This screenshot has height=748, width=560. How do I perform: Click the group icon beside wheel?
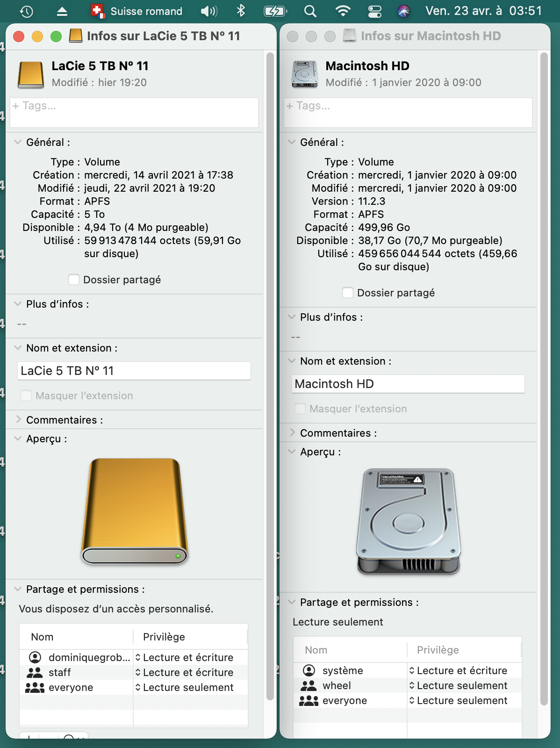coord(309,685)
